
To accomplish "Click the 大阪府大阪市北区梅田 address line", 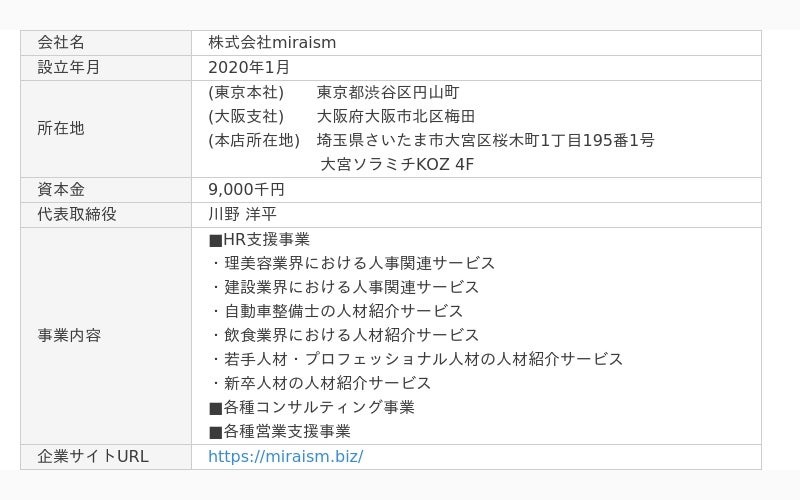I will click(396, 116).
